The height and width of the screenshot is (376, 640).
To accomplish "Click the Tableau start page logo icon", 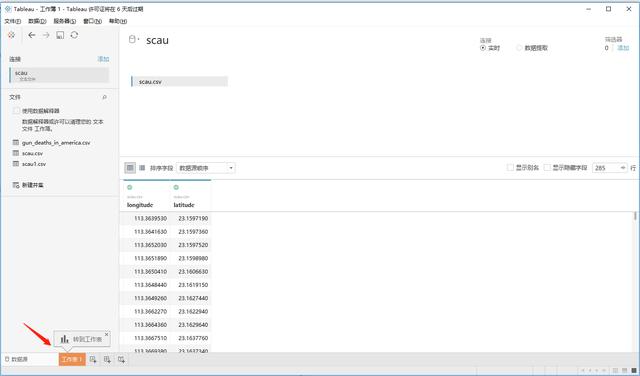I will [x=11, y=35].
